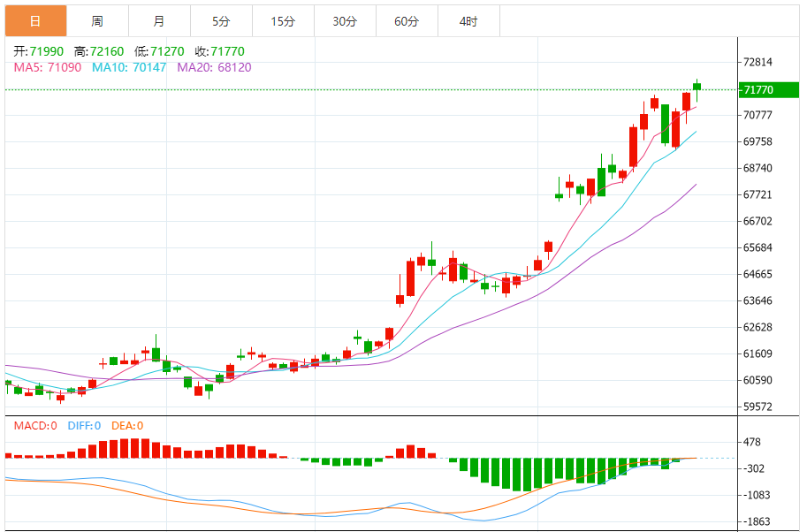807x532 pixels.
Task: Click the 高:72160 high price value
Action: (x=99, y=51)
